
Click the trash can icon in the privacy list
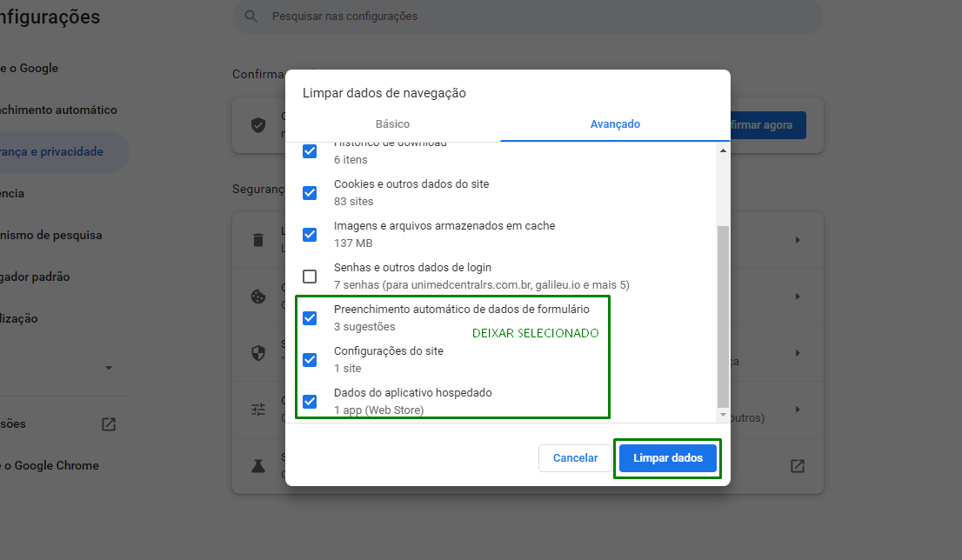click(258, 240)
